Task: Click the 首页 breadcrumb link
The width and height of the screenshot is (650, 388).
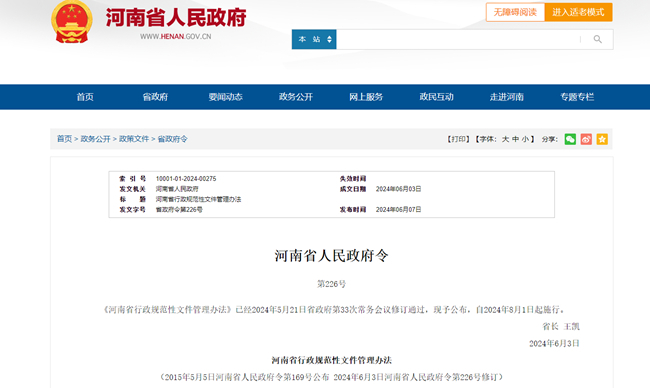Action: click(64, 139)
